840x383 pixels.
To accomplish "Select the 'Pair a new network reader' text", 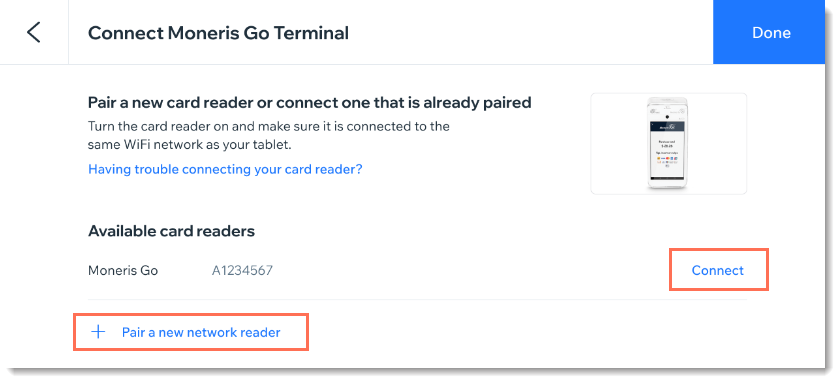I will point(201,333).
